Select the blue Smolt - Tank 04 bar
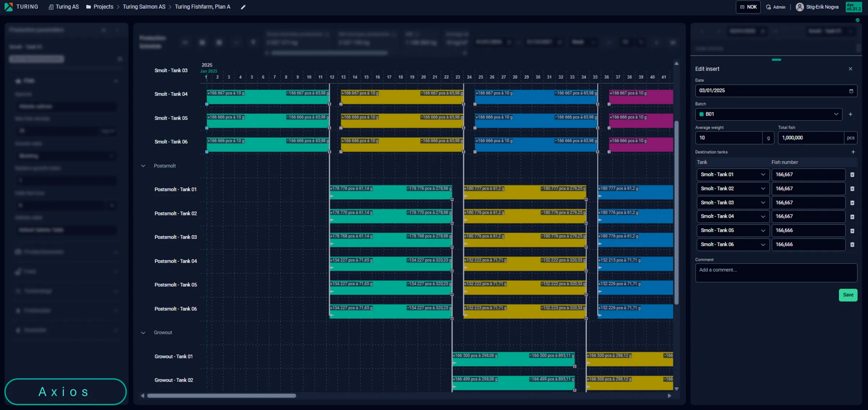This screenshot has height=410, width=868. point(536,97)
